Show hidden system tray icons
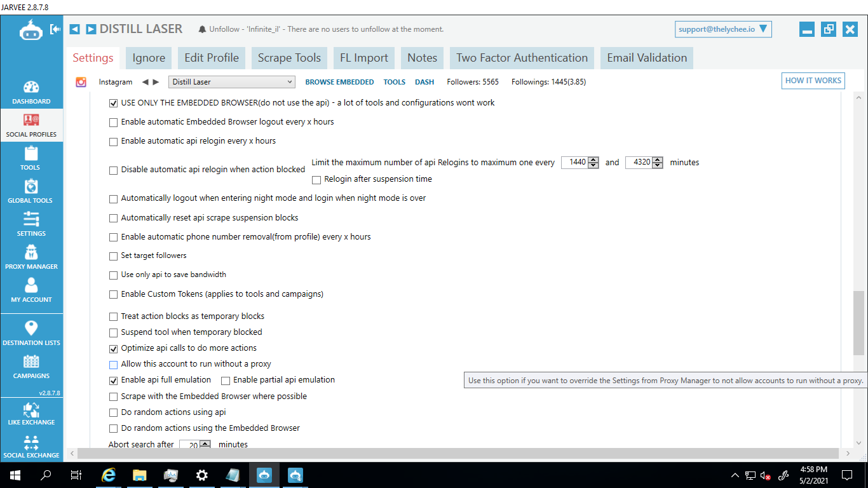The height and width of the screenshot is (488, 868). pos(735,475)
